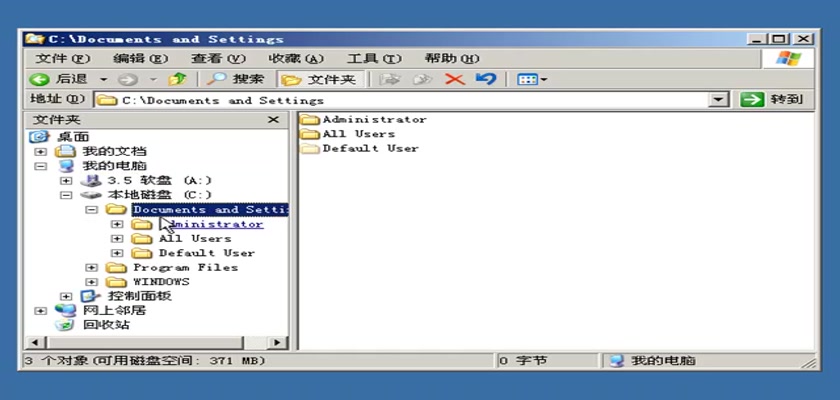Click the Undo toolbar icon
Image resolution: width=840 pixels, height=400 pixels.
[x=486, y=79]
